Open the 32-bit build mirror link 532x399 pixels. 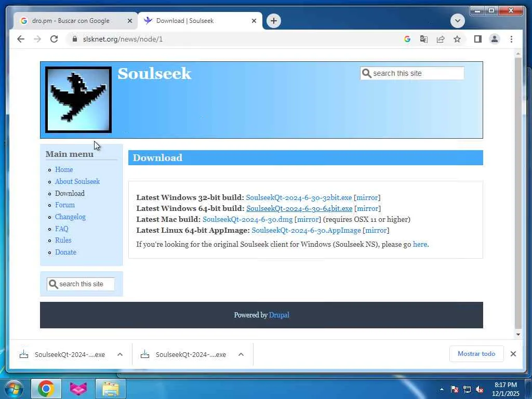click(367, 197)
